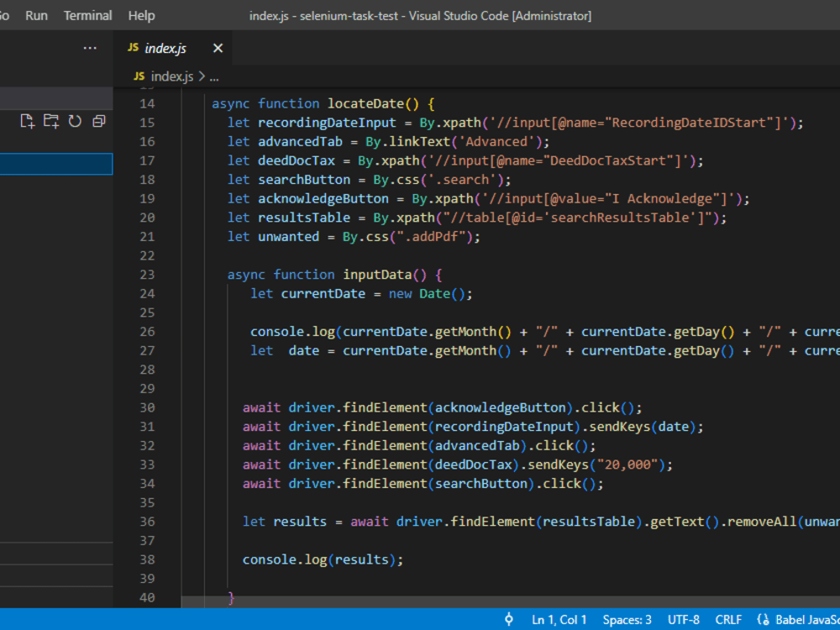The width and height of the screenshot is (840, 630).
Task: Select the index.js editor tab
Action: [166, 48]
